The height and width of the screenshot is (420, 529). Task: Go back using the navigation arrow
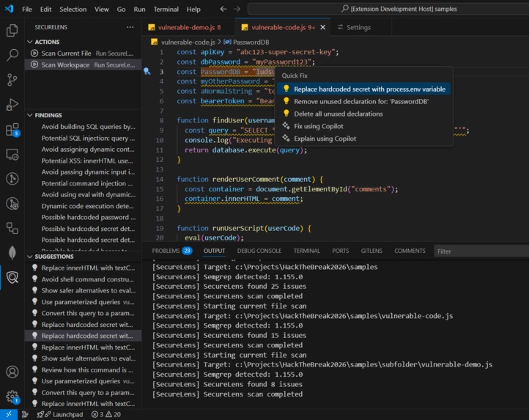point(223,9)
